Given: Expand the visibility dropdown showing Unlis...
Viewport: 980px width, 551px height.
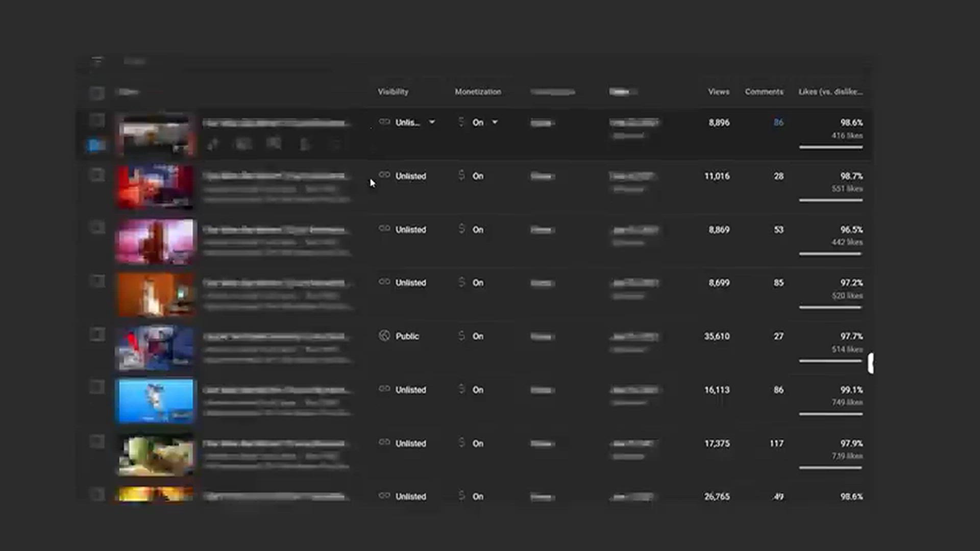Looking at the screenshot, I should click(431, 122).
